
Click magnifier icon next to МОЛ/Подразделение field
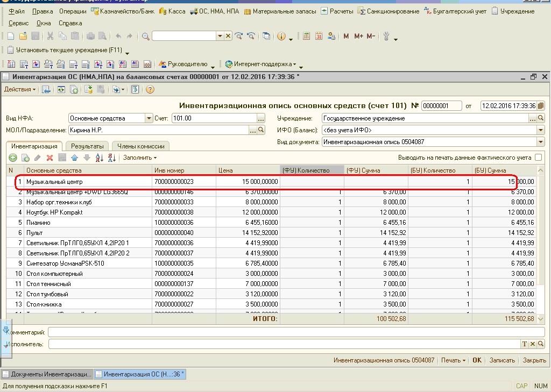point(262,130)
